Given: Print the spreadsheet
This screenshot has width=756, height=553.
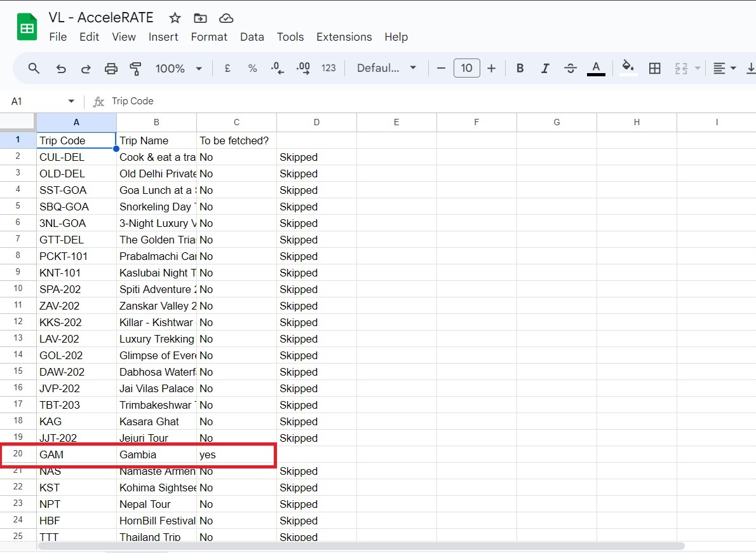Looking at the screenshot, I should click(111, 69).
